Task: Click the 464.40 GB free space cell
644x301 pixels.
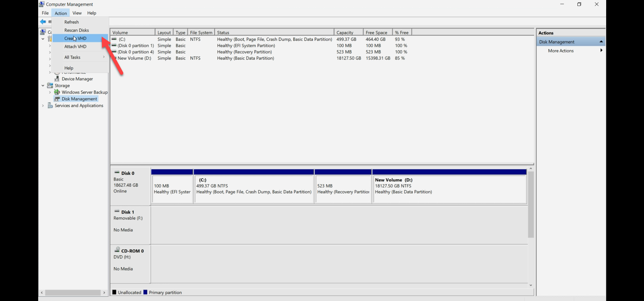Action: tap(375, 39)
